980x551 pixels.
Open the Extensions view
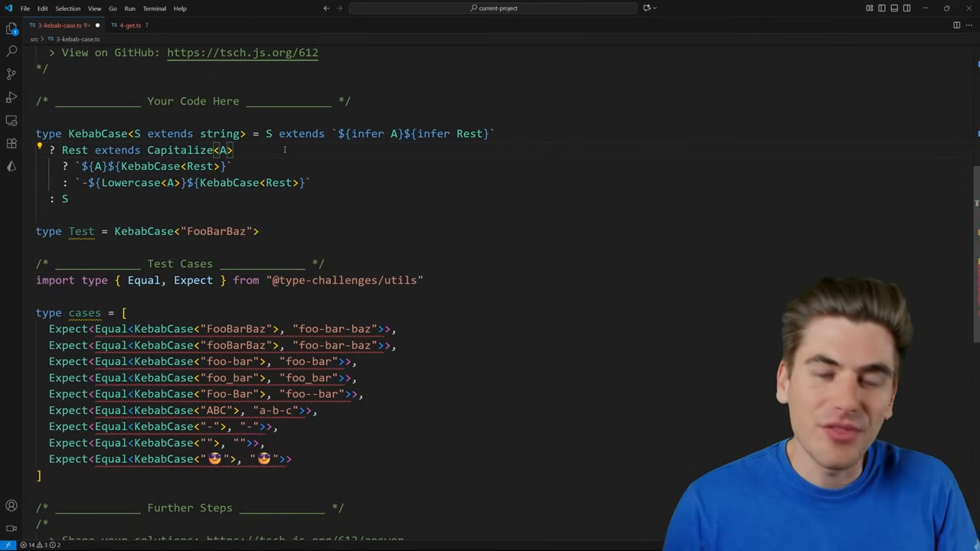pos(11,143)
